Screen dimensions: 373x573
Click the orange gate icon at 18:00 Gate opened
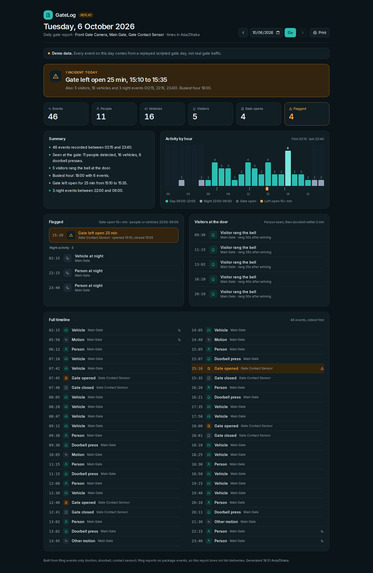209,426
